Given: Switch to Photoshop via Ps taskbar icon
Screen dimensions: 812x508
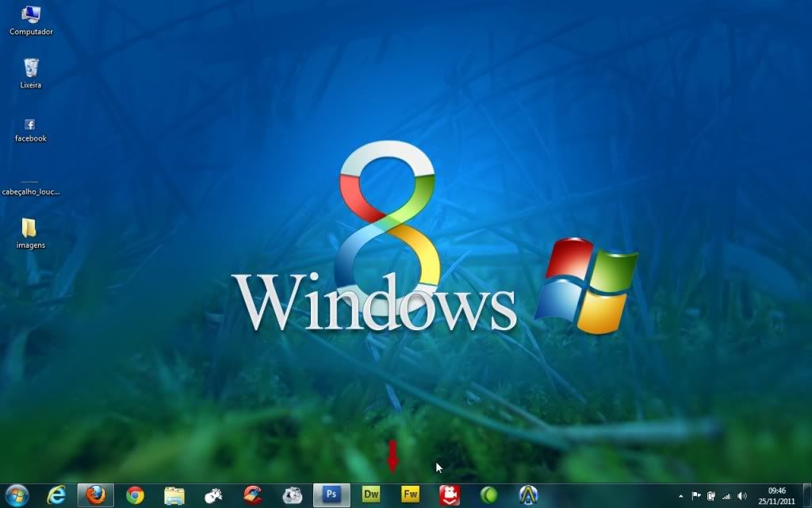Looking at the screenshot, I should coord(331,495).
